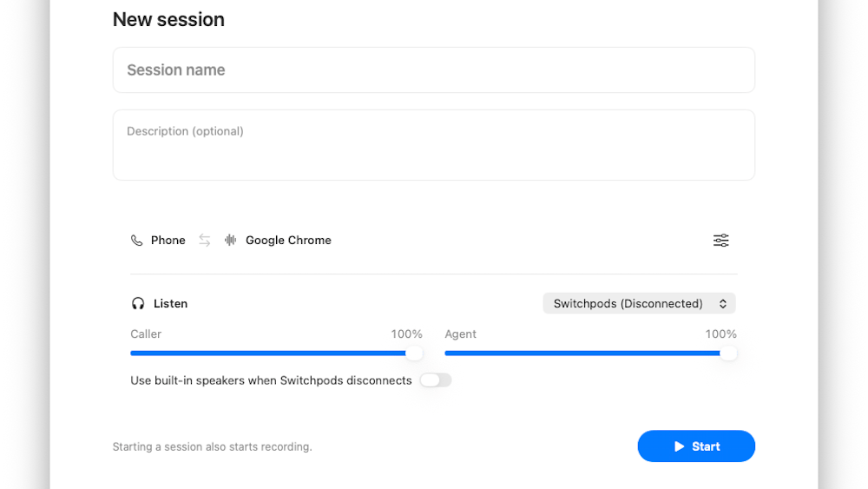This screenshot has width=868, height=489.
Task: Focus the Description (optional) field
Action: (x=434, y=145)
